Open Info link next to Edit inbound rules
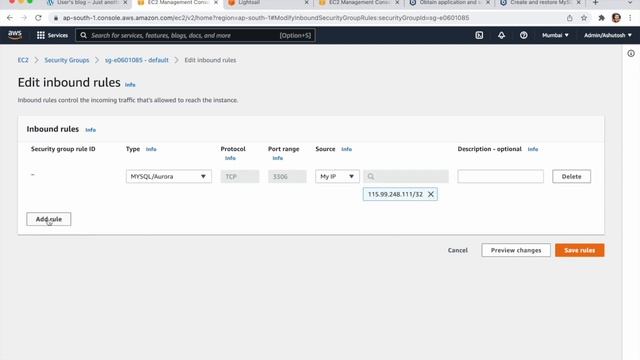Image resolution: width=640 pixels, height=360 pixels. (x=130, y=85)
